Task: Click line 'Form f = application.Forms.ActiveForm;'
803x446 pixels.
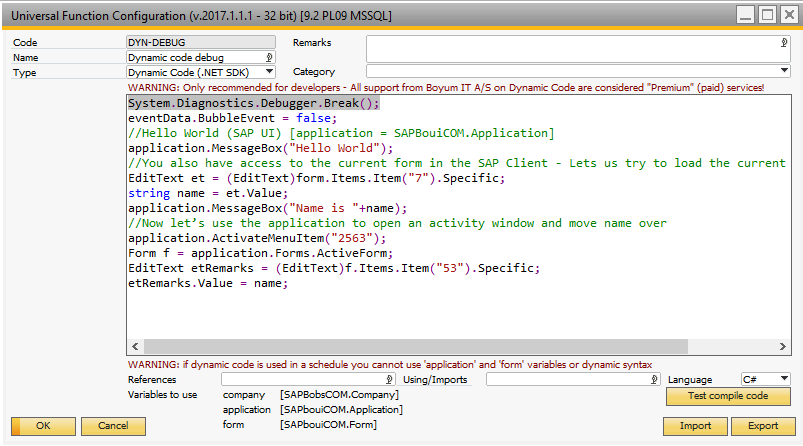Action: [261, 253]
